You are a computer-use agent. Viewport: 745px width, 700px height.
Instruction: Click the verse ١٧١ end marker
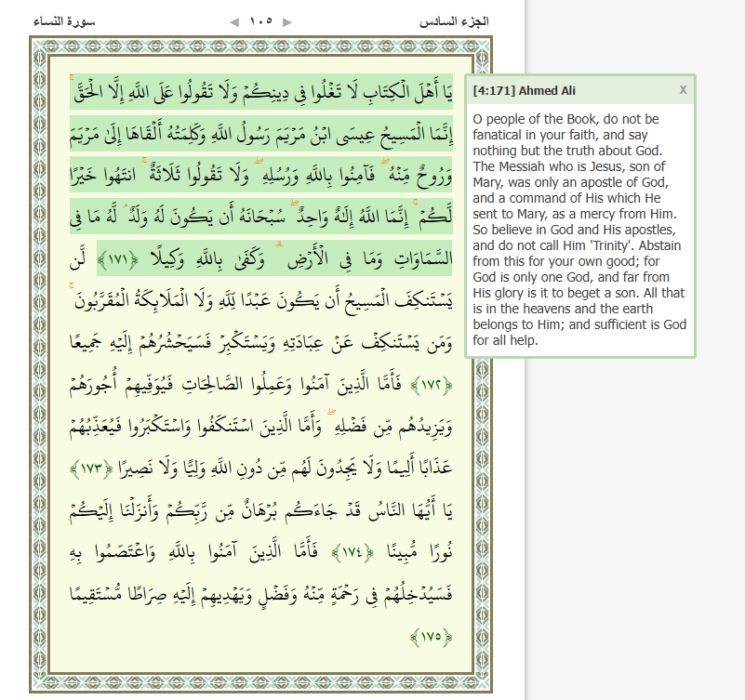(118, 259)
